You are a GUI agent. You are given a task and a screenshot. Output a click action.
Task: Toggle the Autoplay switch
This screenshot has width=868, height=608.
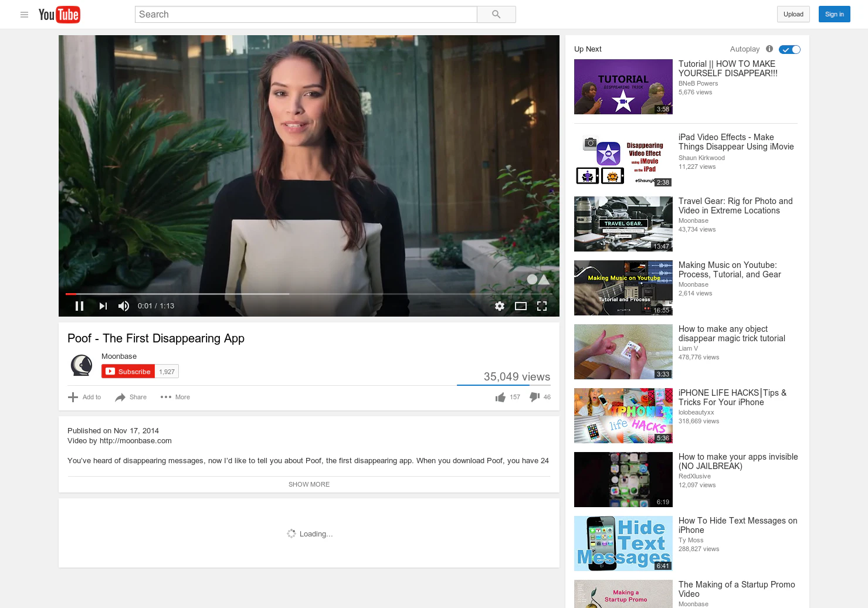pyautogui.click(x=789, y=50)
